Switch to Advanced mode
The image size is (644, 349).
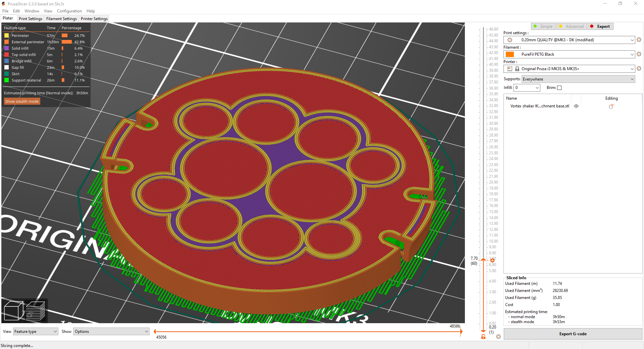[571, 27]
